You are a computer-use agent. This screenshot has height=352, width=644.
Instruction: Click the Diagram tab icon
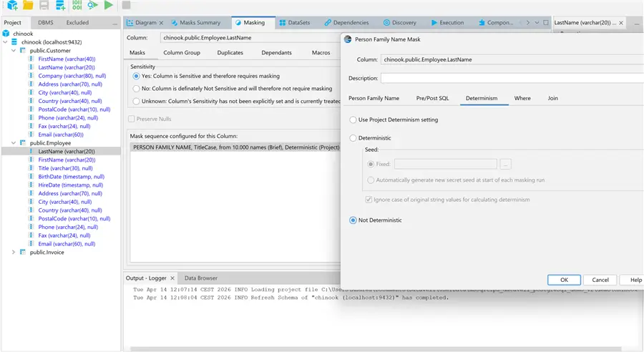(x=130, y=23)
